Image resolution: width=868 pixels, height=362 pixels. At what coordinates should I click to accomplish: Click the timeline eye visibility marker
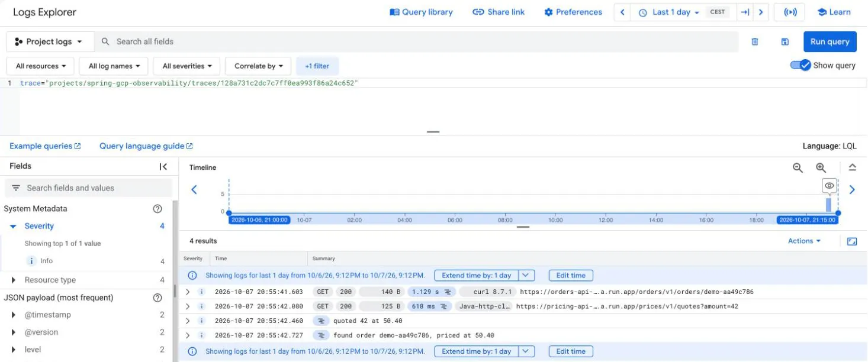(829, 186)
